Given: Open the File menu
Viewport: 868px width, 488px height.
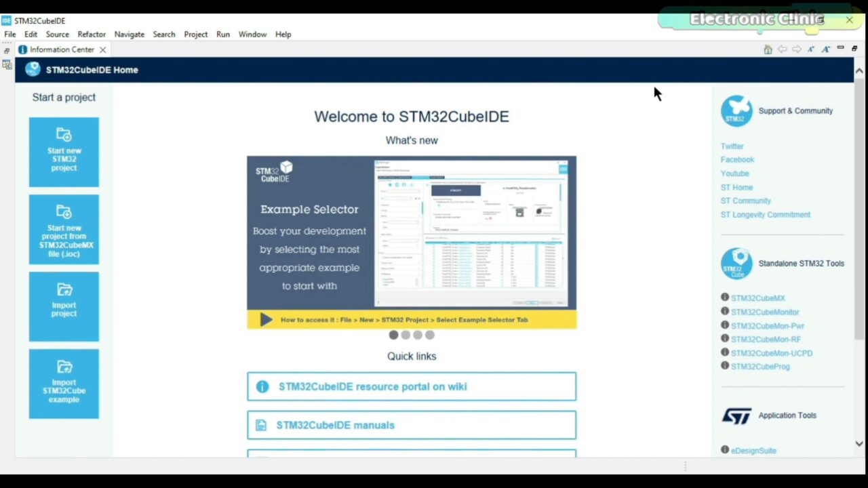Looking at the screenshot, I should point(10,34).
